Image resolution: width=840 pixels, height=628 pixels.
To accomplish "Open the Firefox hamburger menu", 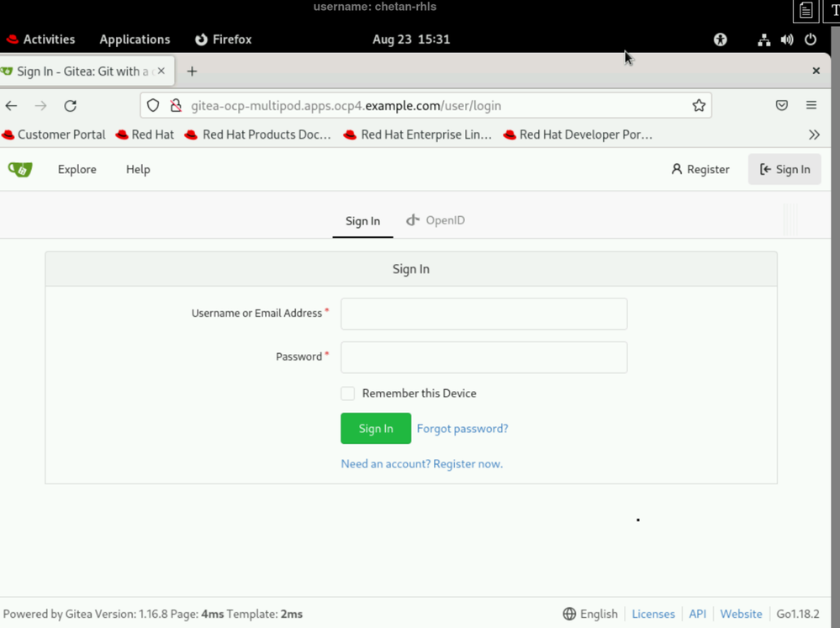I will click(811, 106).
